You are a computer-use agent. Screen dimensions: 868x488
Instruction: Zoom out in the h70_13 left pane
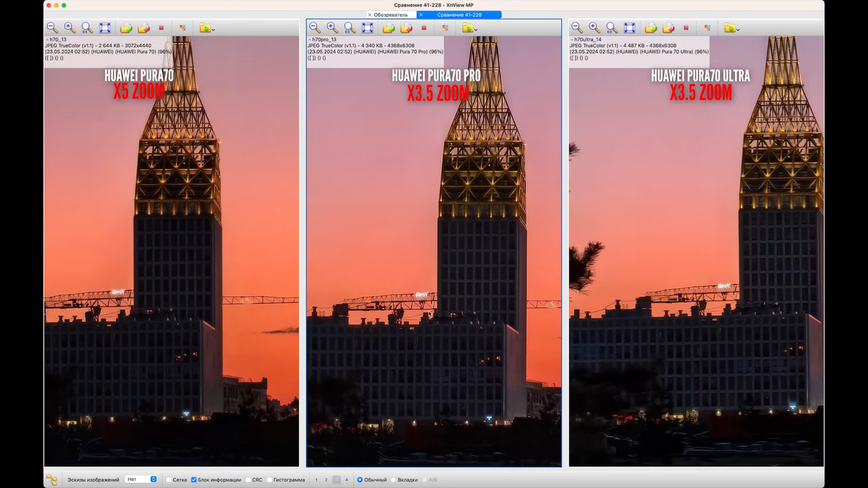pos(52,27)
